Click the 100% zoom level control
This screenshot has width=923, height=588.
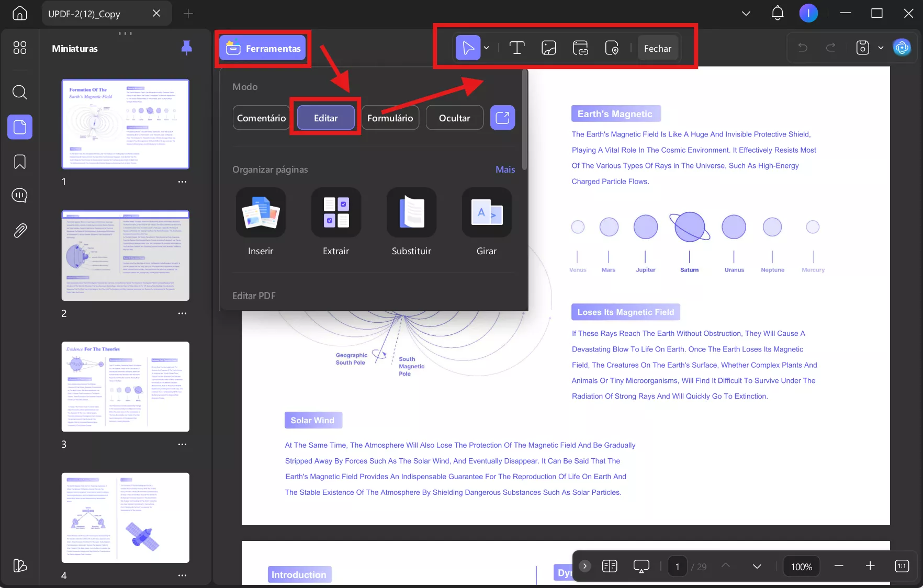click(x=801, y=566)
